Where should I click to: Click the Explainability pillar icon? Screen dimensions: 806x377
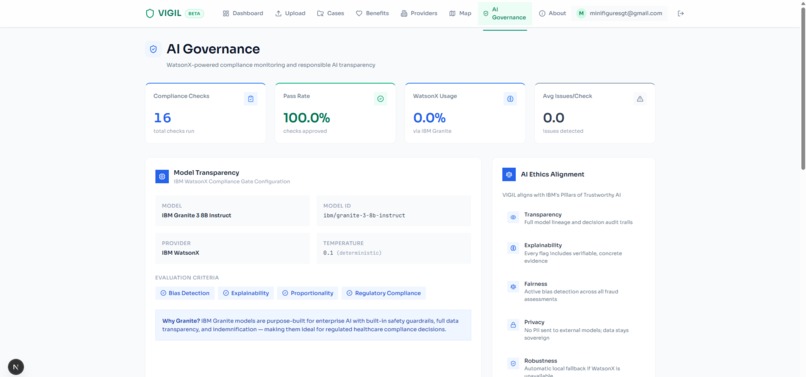[x=513, y=248]
